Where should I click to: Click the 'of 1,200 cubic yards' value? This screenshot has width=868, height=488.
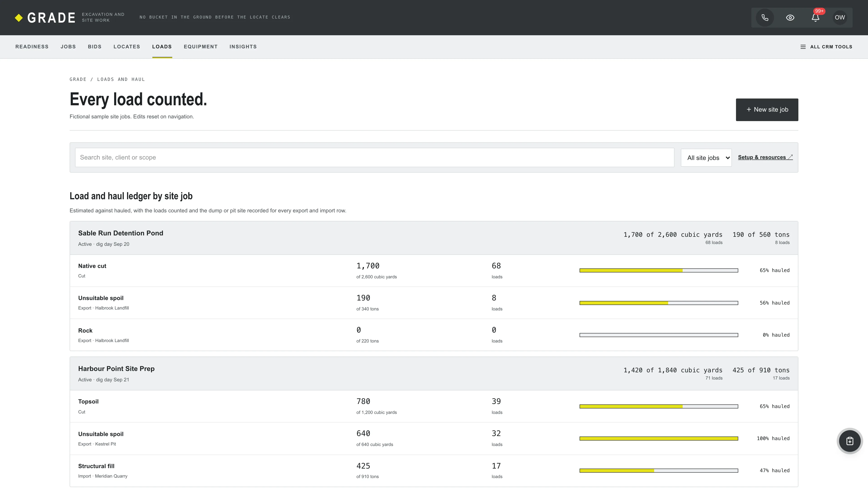point(376,412)
